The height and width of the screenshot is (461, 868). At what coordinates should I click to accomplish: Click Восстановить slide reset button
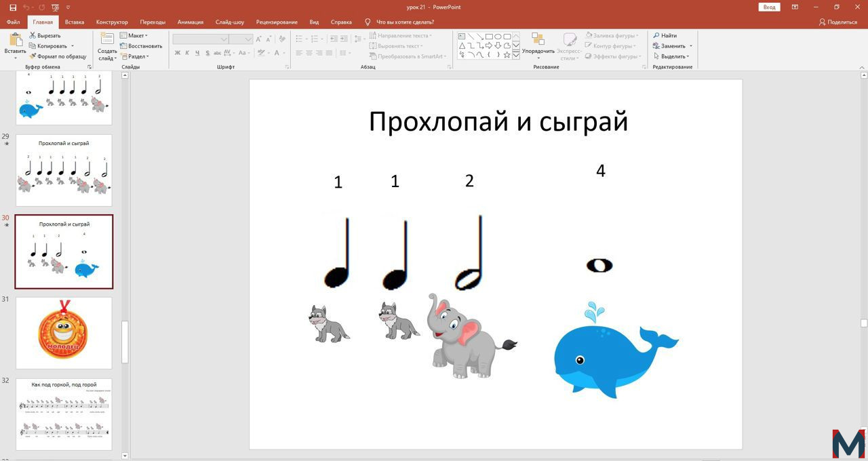point(141,46)
